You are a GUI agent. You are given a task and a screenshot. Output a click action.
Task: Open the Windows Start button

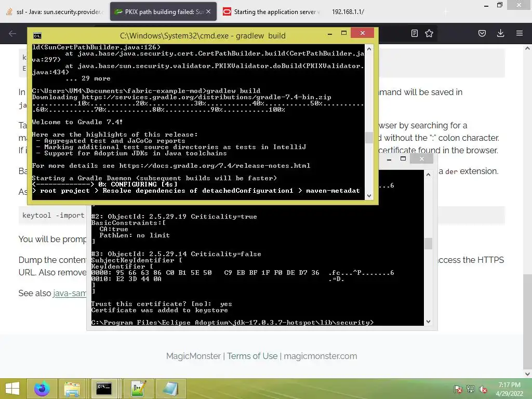12,389
